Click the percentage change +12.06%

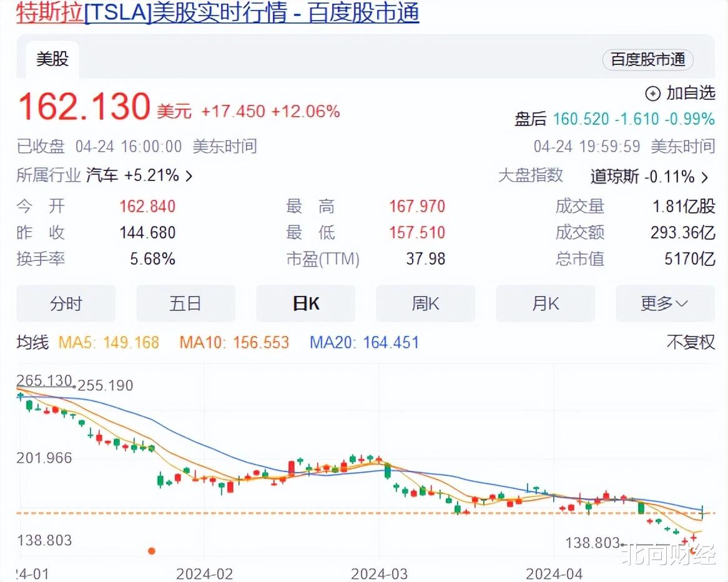pos(305,112)
